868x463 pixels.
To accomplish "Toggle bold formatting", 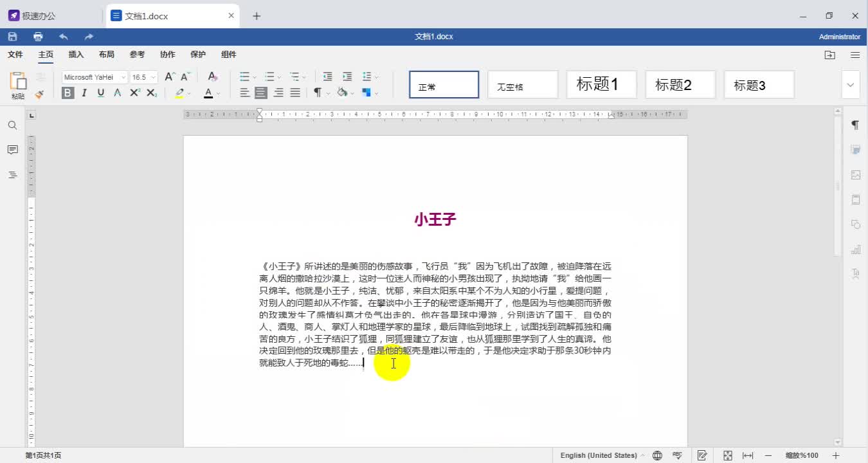I will click(67, 93).
